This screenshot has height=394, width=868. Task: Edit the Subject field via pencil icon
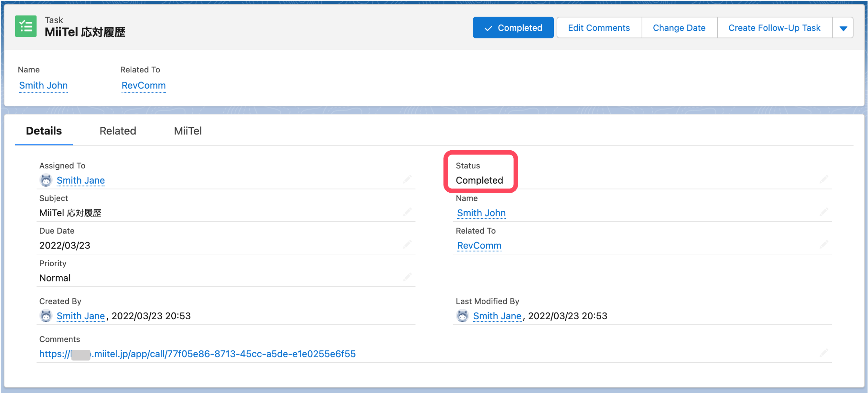click(407, 212)
